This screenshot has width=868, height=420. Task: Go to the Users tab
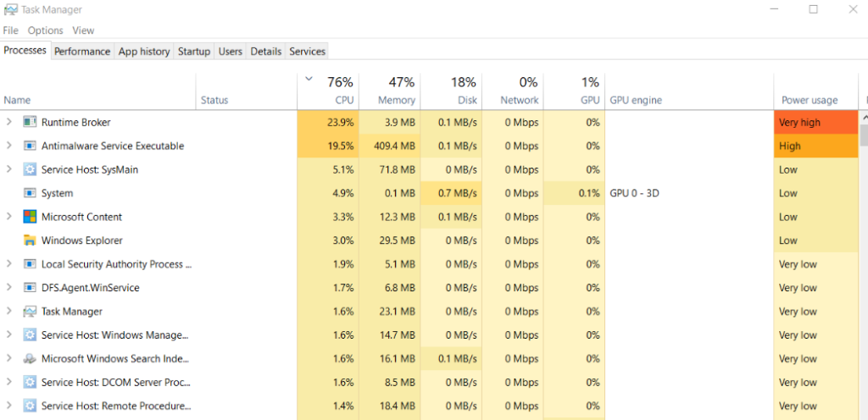[231, 52]
